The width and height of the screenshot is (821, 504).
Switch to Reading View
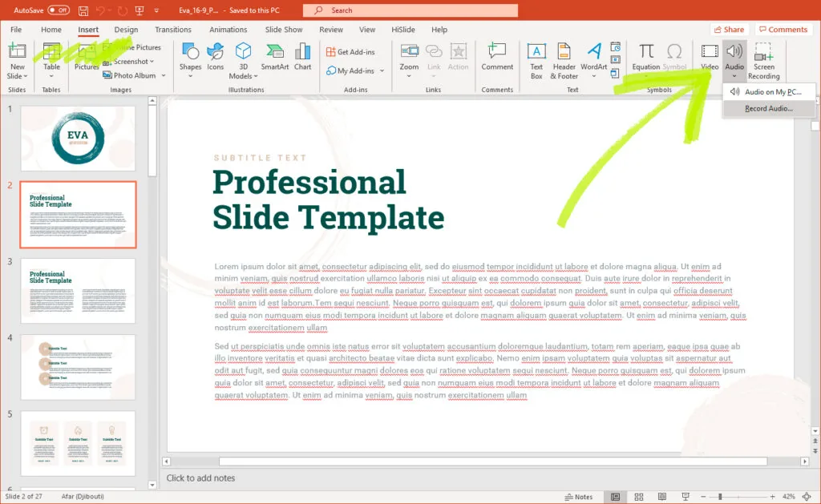(x=661, y=497)
